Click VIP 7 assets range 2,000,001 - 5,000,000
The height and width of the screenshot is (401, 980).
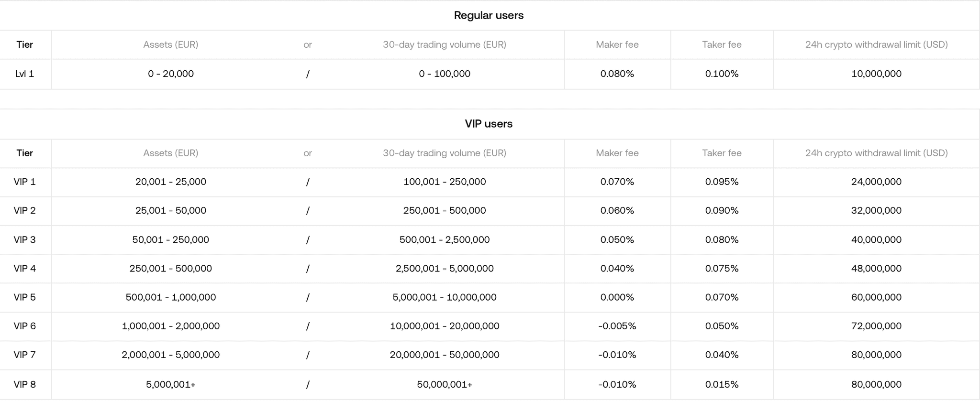coord(171,355)
